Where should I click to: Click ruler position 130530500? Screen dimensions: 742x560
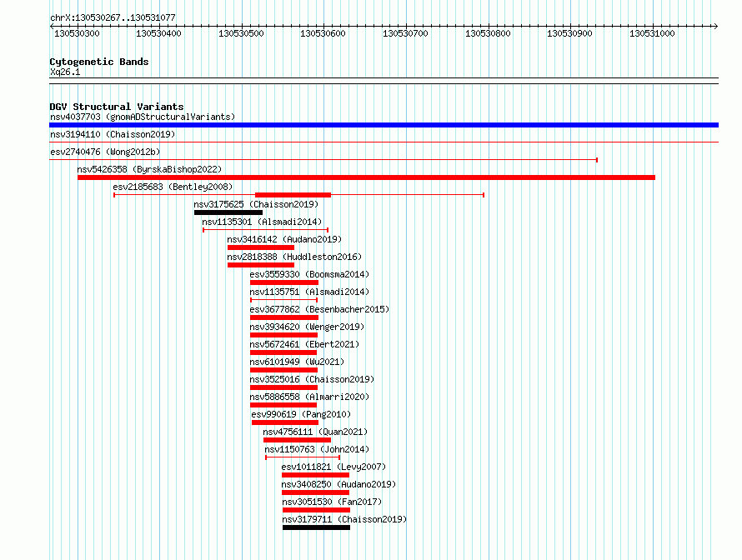(241, 33)
